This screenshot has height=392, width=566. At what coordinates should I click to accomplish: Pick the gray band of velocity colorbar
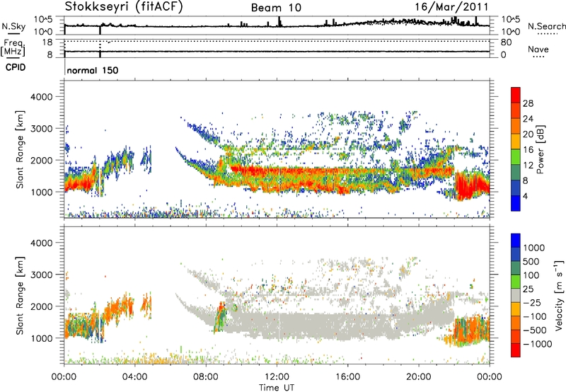516,295
